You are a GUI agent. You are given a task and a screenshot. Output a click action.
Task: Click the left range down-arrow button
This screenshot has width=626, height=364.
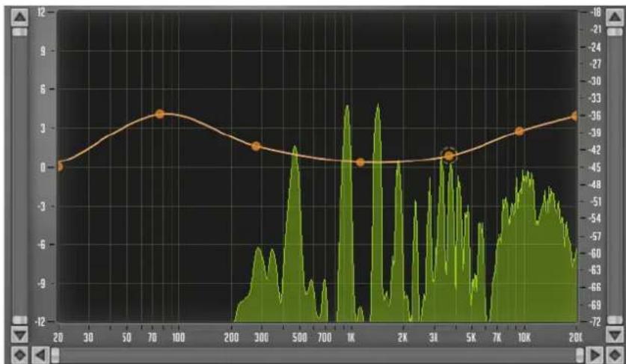[19, 334]
